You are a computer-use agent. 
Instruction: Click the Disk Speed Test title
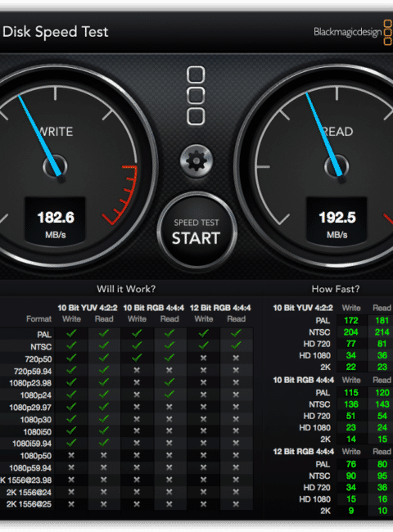[x=55, y=32]
